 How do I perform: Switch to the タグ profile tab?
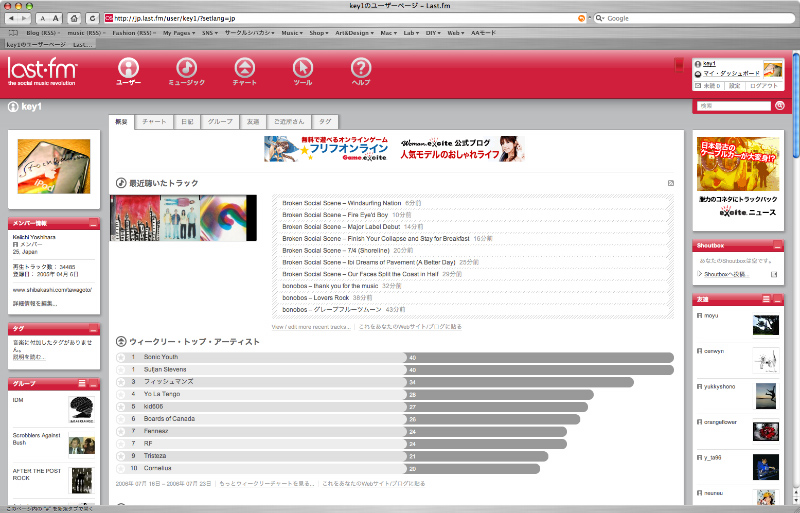tap(325, 121)
